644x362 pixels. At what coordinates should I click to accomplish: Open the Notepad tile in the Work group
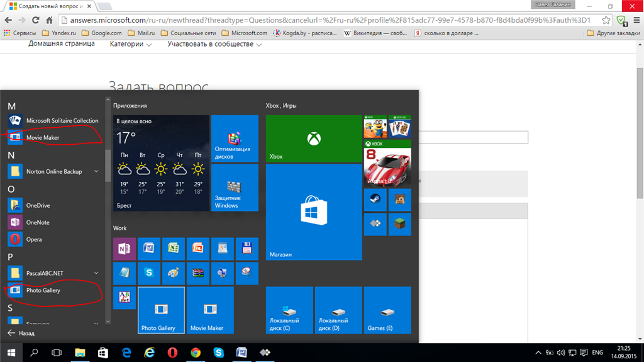tap(125, 273)
